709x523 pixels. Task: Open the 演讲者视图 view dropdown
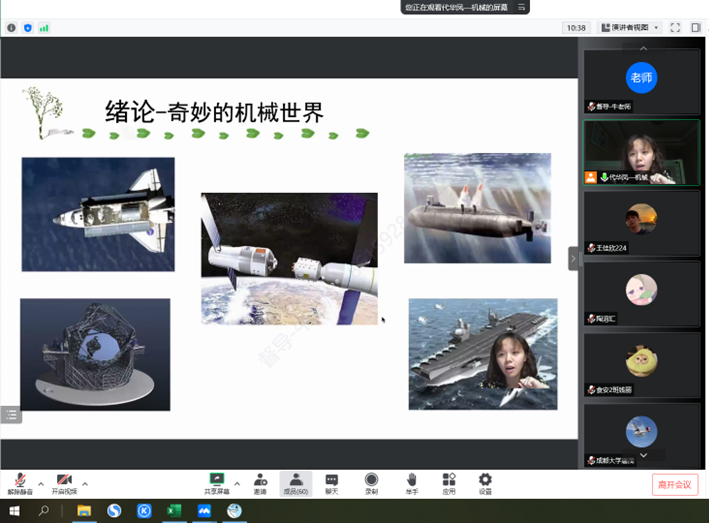[x=629, y=28]
